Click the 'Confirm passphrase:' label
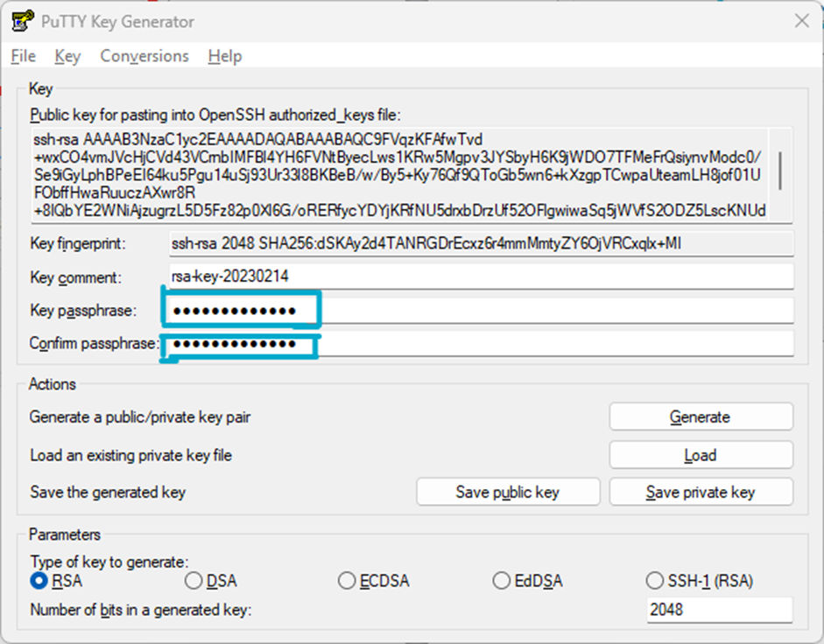Screen dimensions: 824x644 coord(94,344)
